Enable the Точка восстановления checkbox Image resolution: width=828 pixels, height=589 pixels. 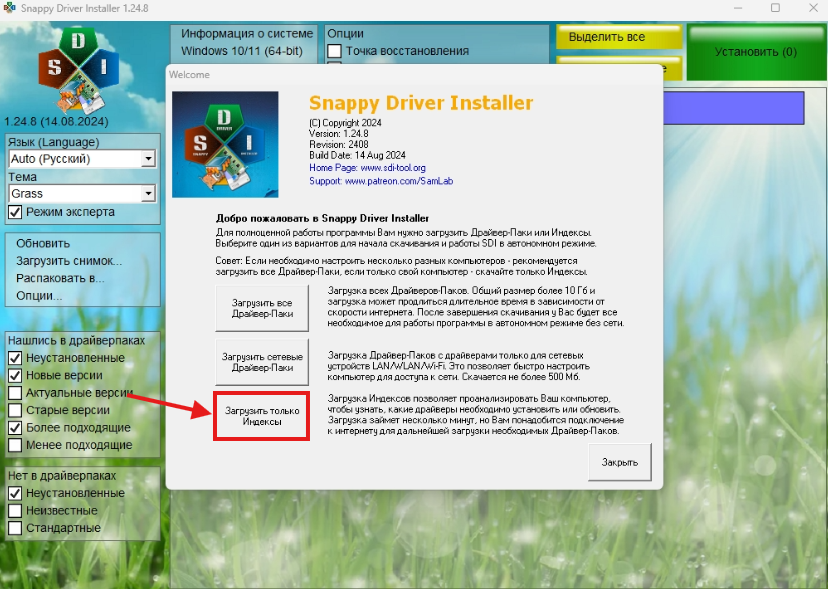click(x=334, y=51)
